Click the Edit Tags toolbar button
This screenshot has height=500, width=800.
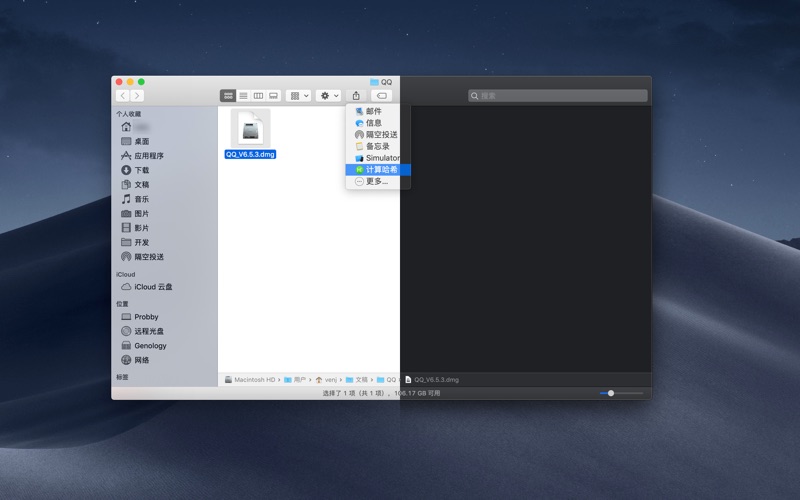pyautogui.click(x=381, y=96)
